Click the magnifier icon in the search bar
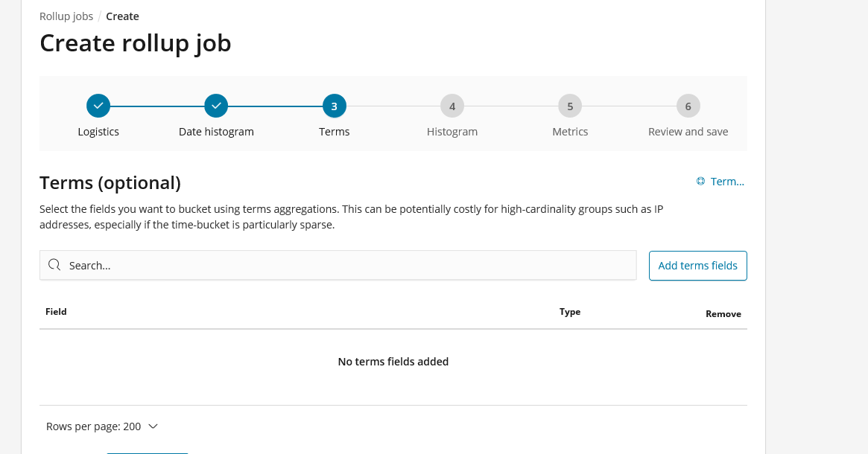The height and width of the screenshot is (454, 868). point(54,265)
